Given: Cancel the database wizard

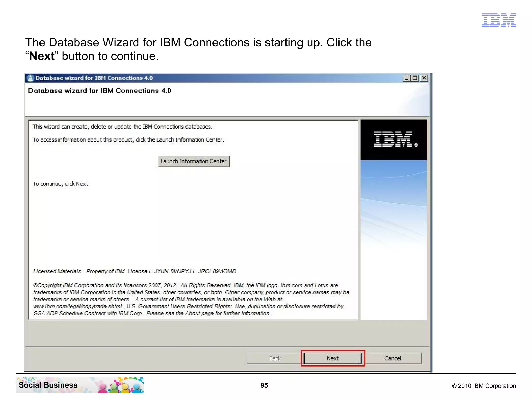Looking at the screenshot, I should pos(393,358).
